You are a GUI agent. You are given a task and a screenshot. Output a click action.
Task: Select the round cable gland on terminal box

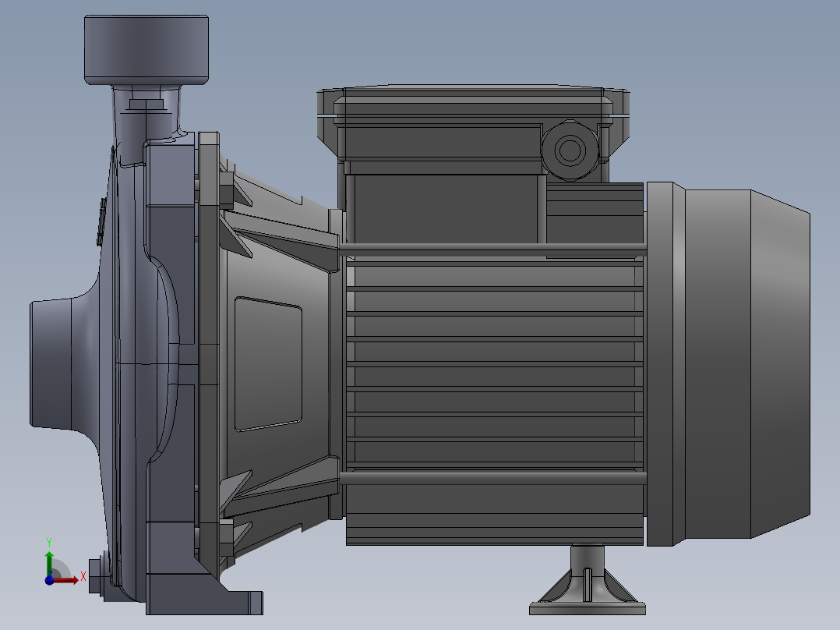pyautogui.click(x=570, y=150)
